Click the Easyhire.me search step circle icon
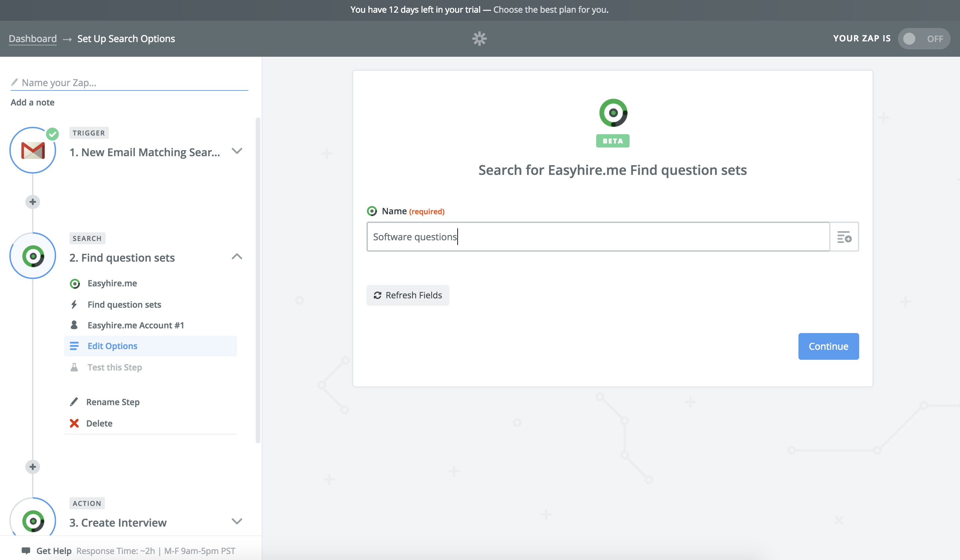 (x=33, y=256)
